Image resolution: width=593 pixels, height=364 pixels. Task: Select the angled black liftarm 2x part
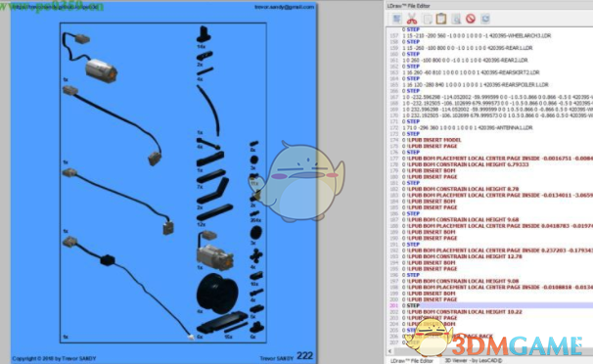[x=213, y=191]
